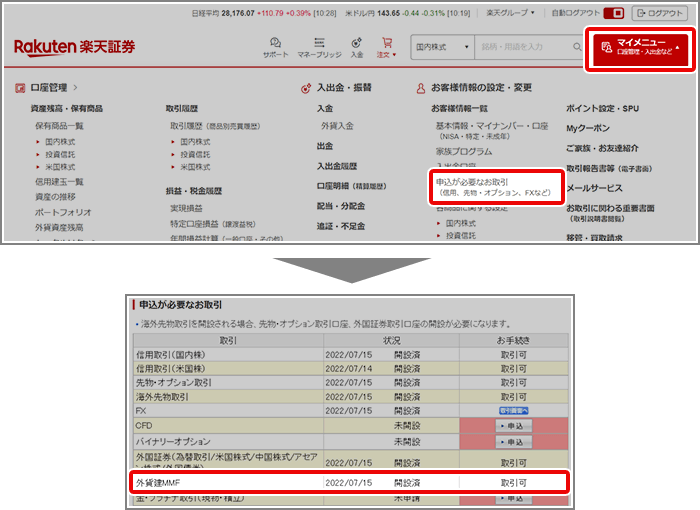
Task: Click the お手続き column header
Action: point(513,340)
